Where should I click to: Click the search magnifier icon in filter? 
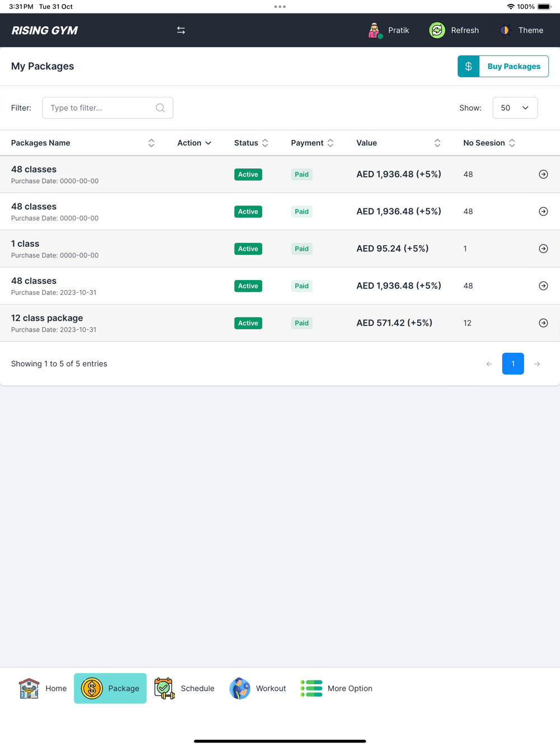pos(160,108)
